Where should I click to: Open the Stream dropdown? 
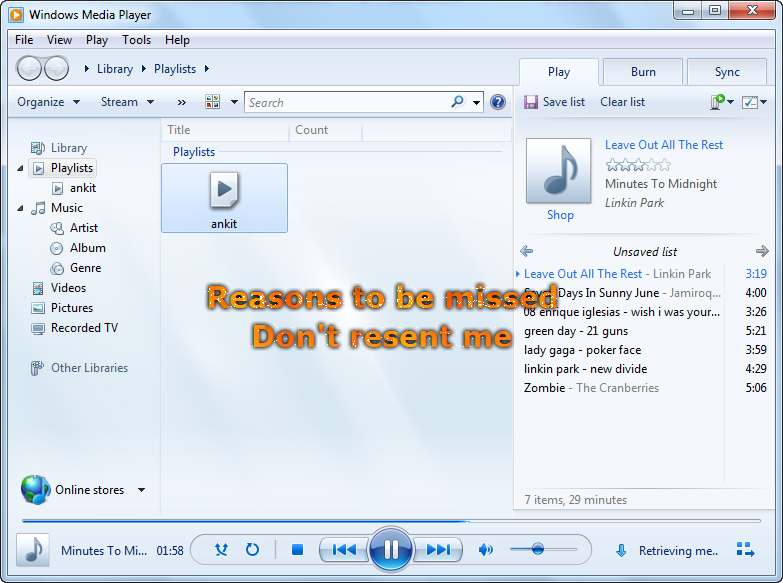pos(127,102)
